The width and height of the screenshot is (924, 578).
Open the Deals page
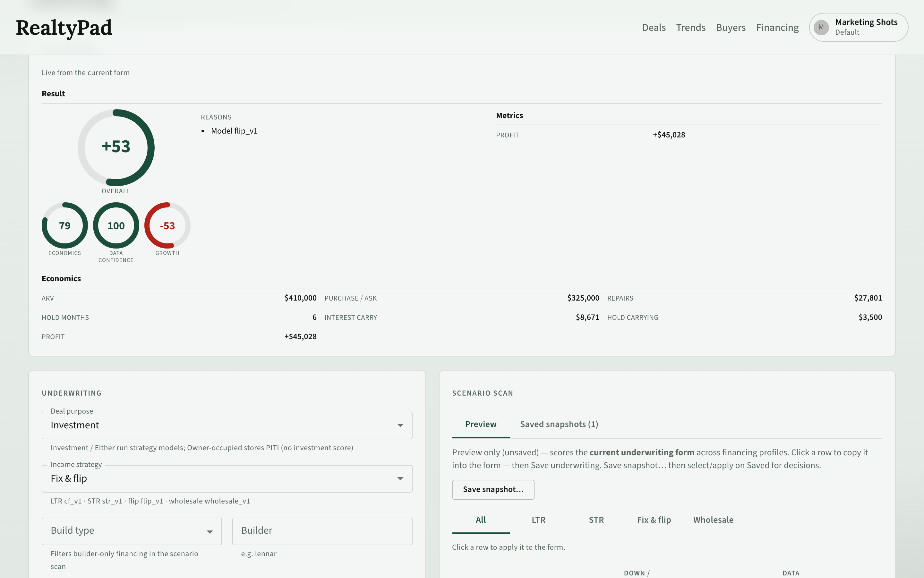[654, 28]
